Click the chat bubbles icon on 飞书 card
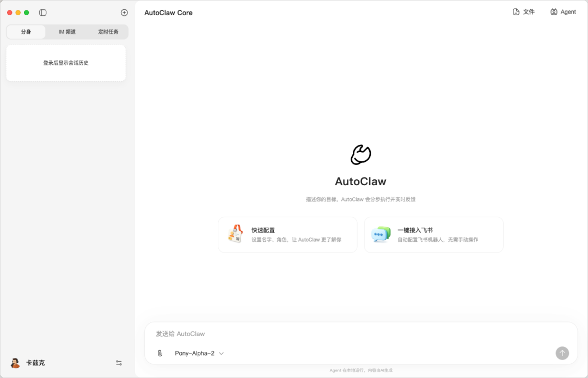Screen dimensions: 588x378 pyautogui.click(x=381, y=234)
